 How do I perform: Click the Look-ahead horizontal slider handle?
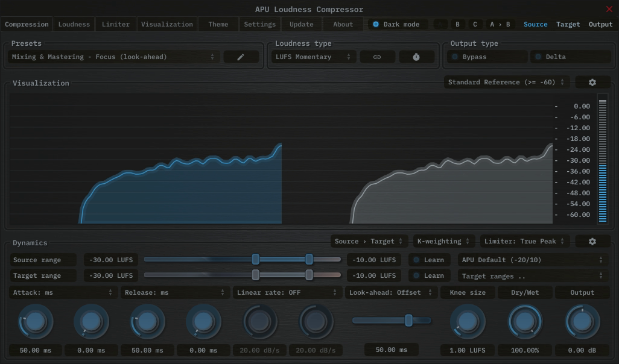click(x=408, y=320)
